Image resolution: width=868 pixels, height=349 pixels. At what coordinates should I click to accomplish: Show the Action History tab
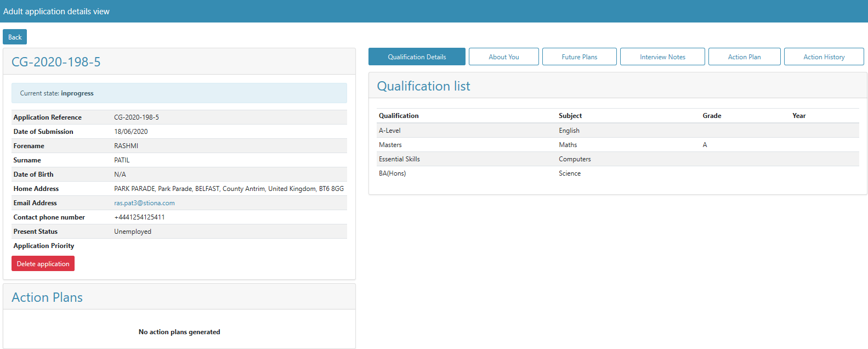point(824,57)
